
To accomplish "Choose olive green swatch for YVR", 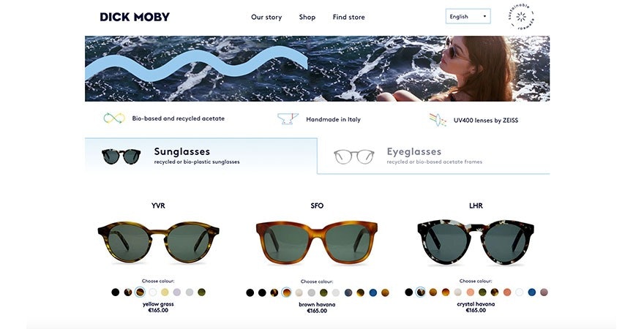I will (x=201, y=292).
